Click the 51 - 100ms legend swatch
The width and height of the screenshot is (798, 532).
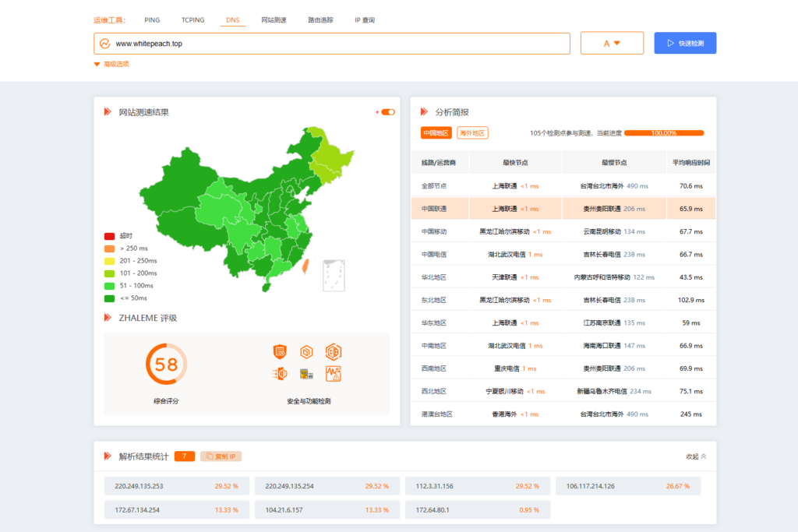pos(109,286)
